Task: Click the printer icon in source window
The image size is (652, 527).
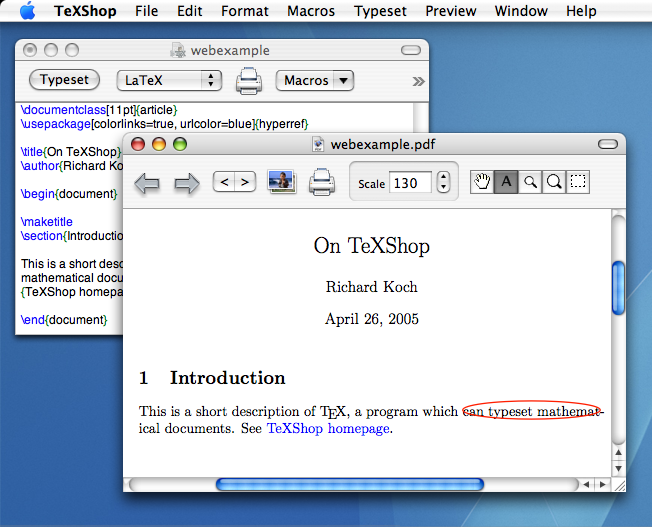Action: click(248, 80)
